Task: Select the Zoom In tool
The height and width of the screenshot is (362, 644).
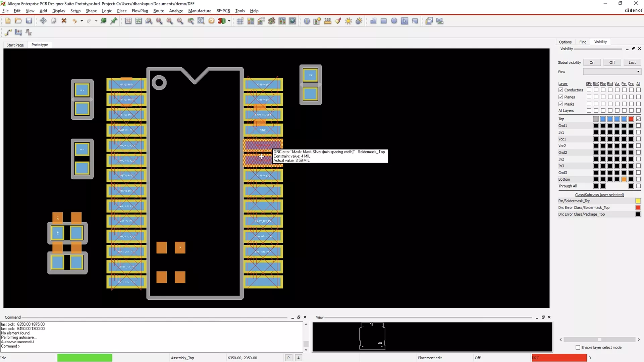Action: click(170, 21)
